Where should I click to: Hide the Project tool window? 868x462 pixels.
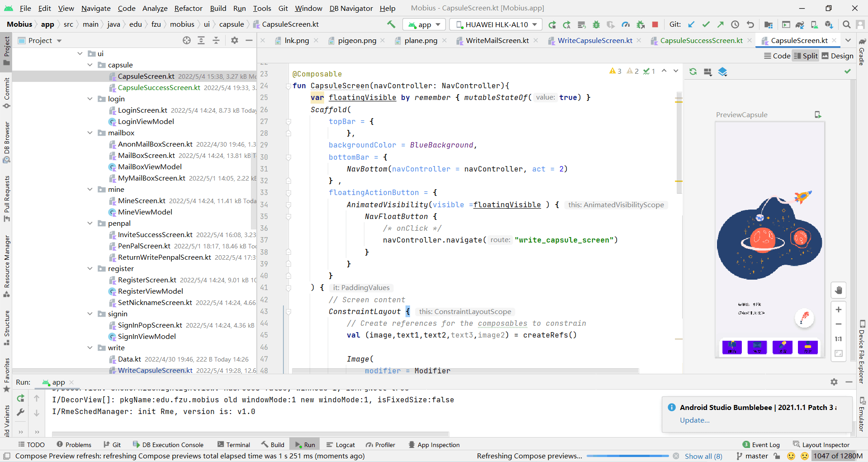(x=249, y=40)
